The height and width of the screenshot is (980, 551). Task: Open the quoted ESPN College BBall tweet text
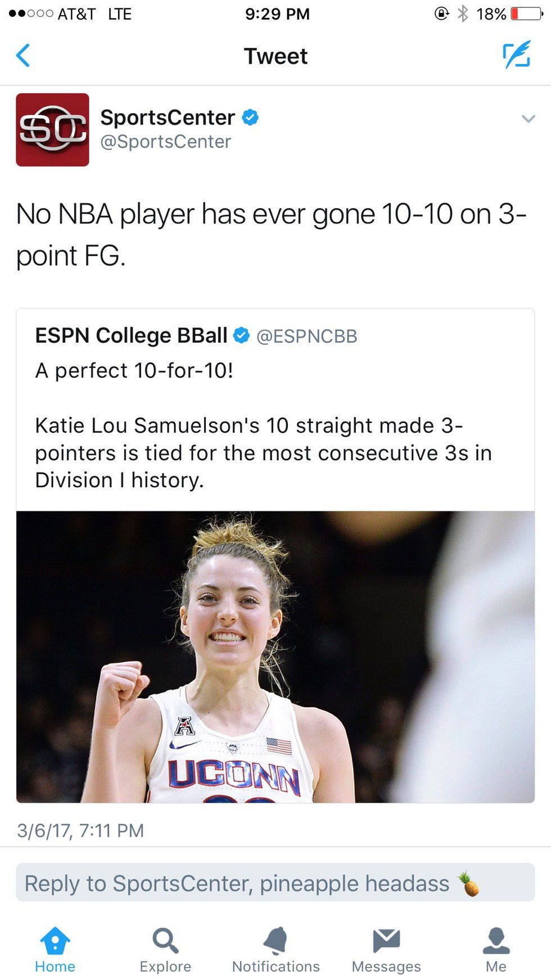[263, 452]
